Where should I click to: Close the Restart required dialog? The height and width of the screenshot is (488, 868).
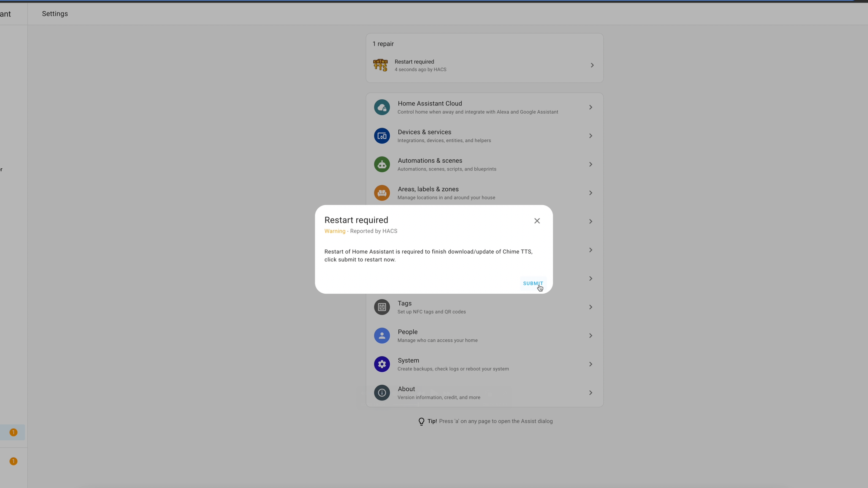tap(537, 221)
